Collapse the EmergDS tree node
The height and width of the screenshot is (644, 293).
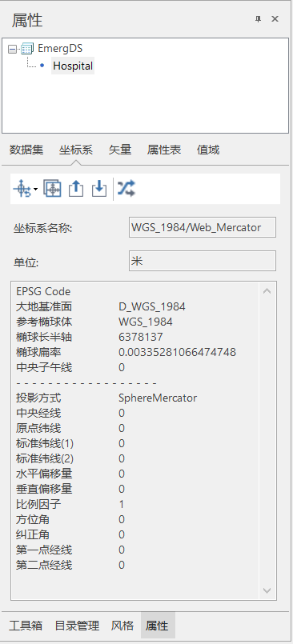tap(12, 50)
